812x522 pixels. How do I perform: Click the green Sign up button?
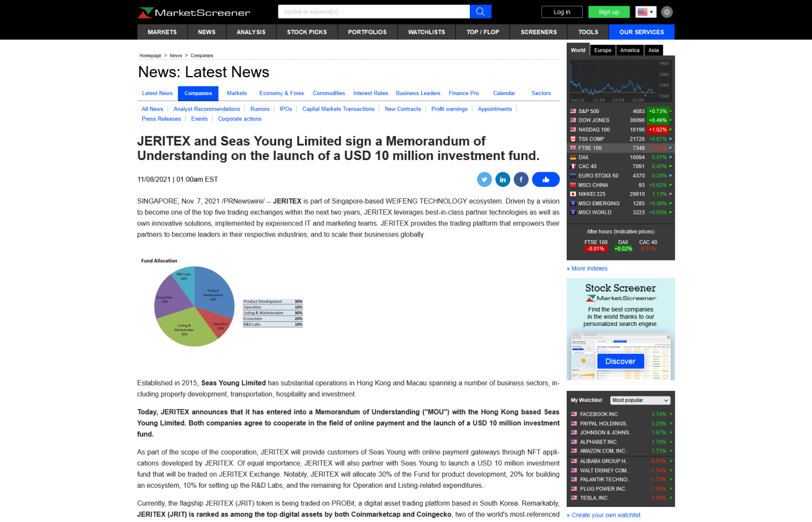609,12
